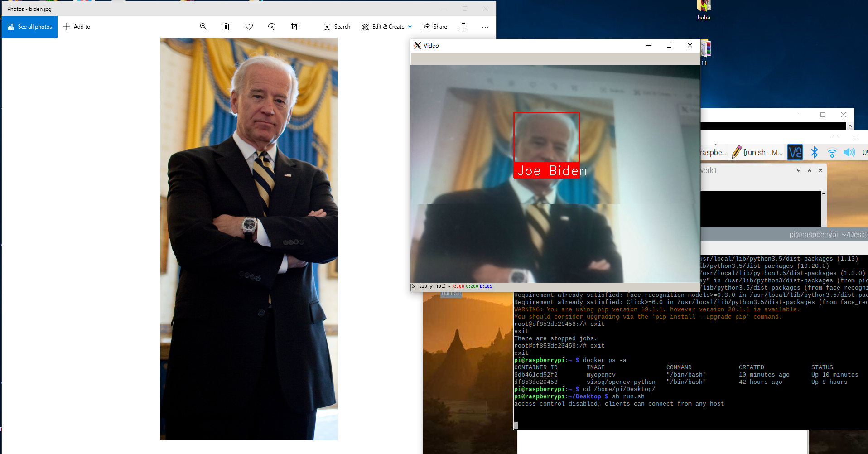
Task: Click the STATUS column header in terminal
Action: (x=822, y=367)
